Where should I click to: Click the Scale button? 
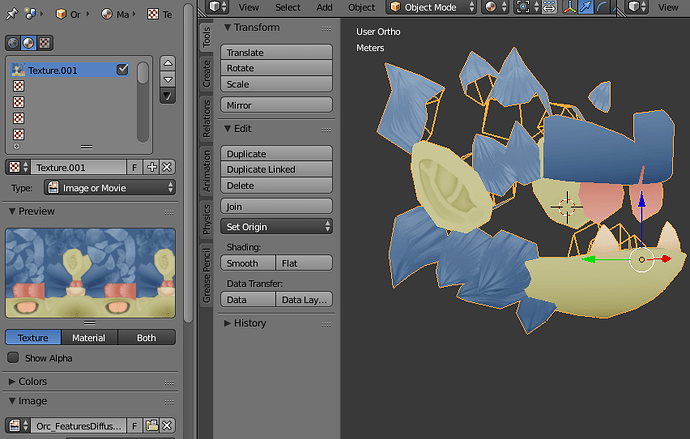(x=276, y=84)
